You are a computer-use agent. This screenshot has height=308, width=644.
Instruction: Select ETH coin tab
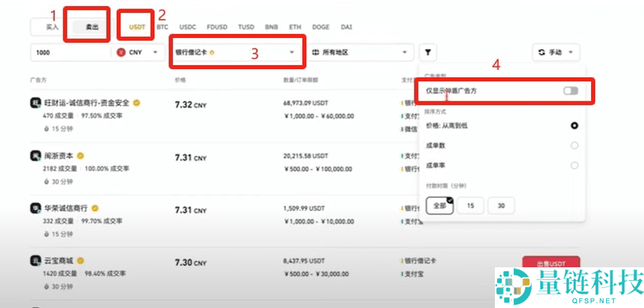295,28
